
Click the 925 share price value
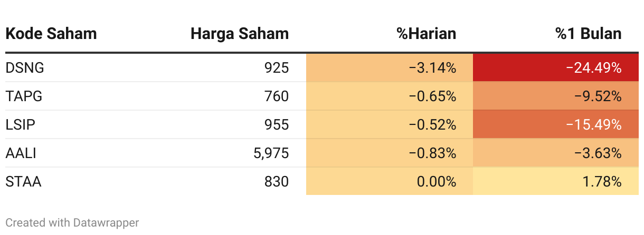coord(278,67)
